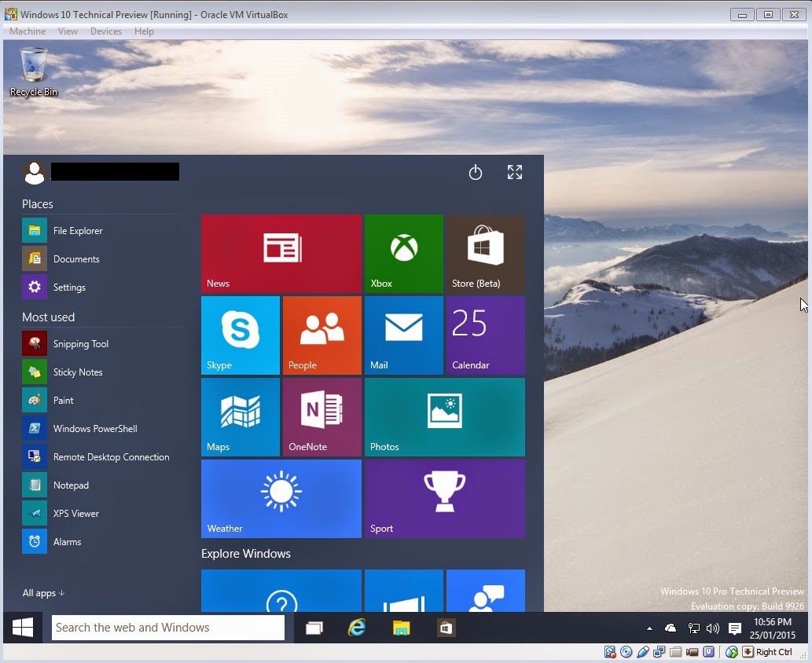Open the Calendar tile showing 25
The image size is (812, 663).
click(x=486, y=335)
